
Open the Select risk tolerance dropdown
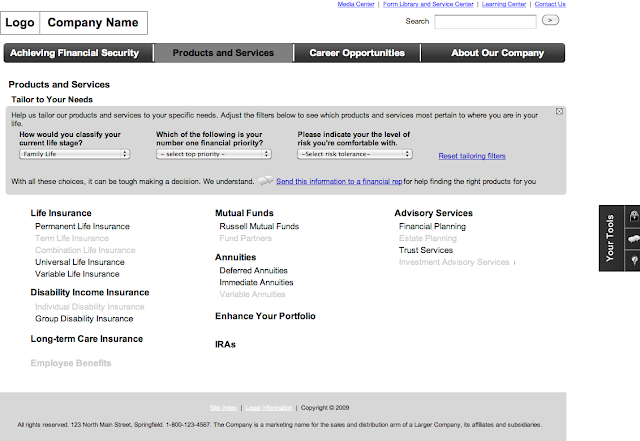click(354, 154)
